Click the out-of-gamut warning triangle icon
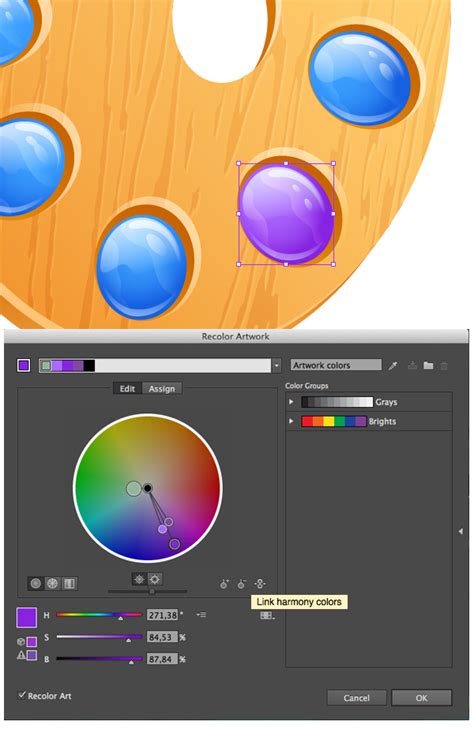The height and width of the screenshot is (729, 474). (21, 655)
